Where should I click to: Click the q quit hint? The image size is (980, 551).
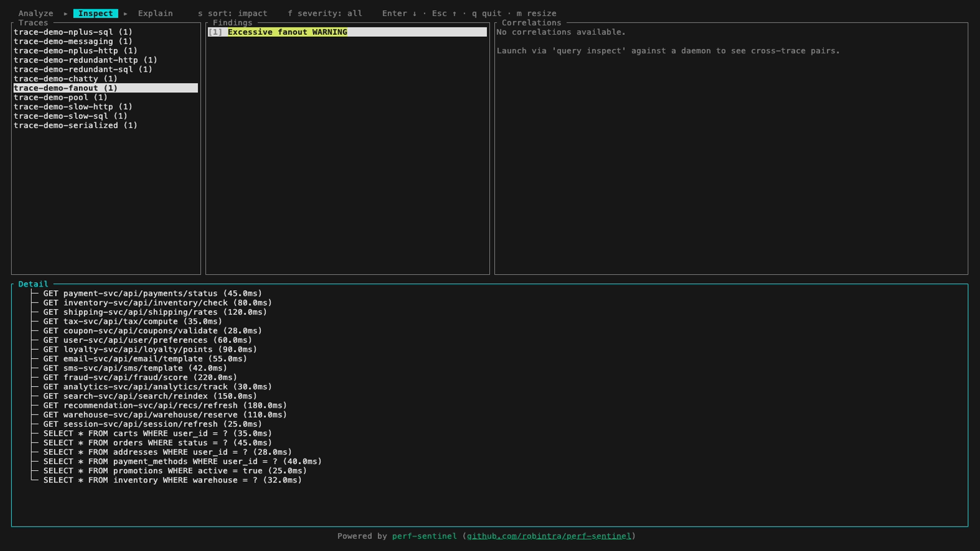486,13
